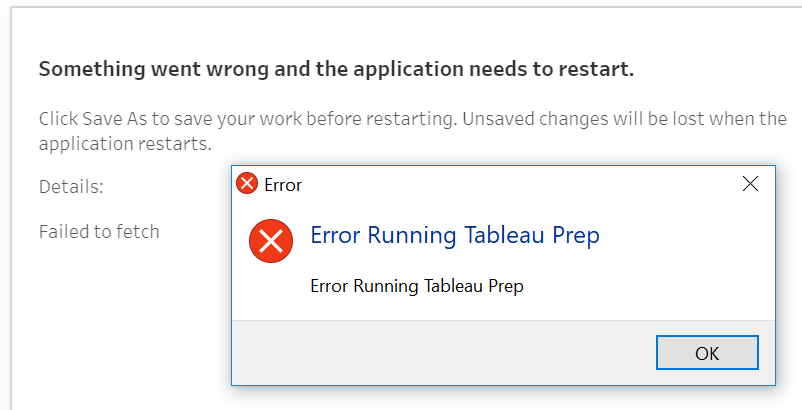
Task: Click the small error icon in title bar
Action: [x=246, y=184]
